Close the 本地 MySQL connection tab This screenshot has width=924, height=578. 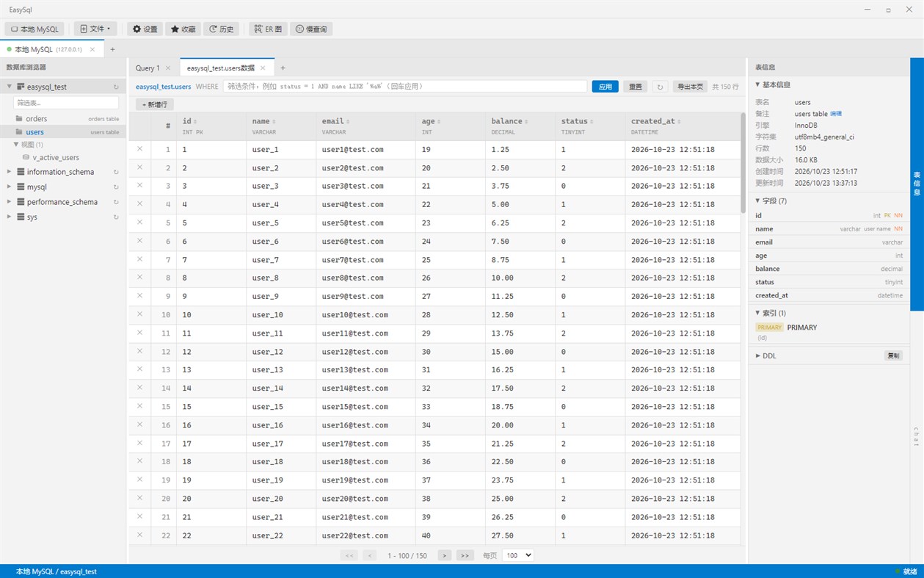point(92,49)
